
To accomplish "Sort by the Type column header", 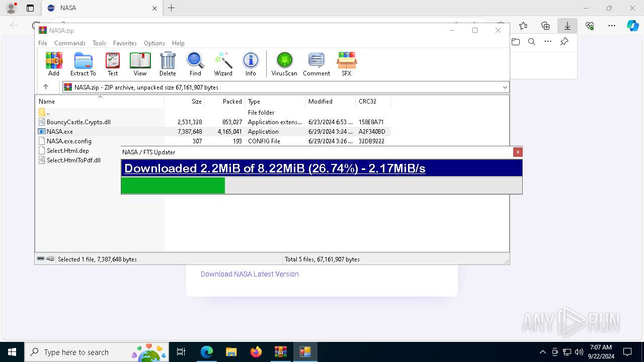I will click(275, 101).
